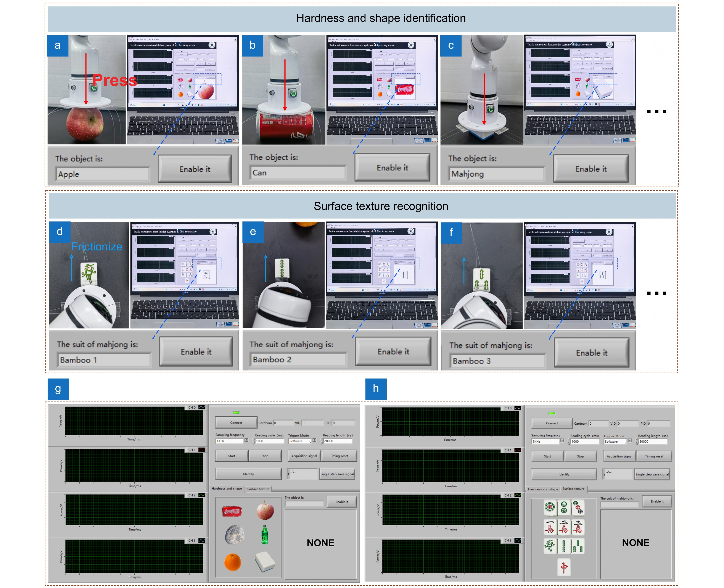
Task: Open Trigger Mode dropdown in panel h
Action: 629,441
